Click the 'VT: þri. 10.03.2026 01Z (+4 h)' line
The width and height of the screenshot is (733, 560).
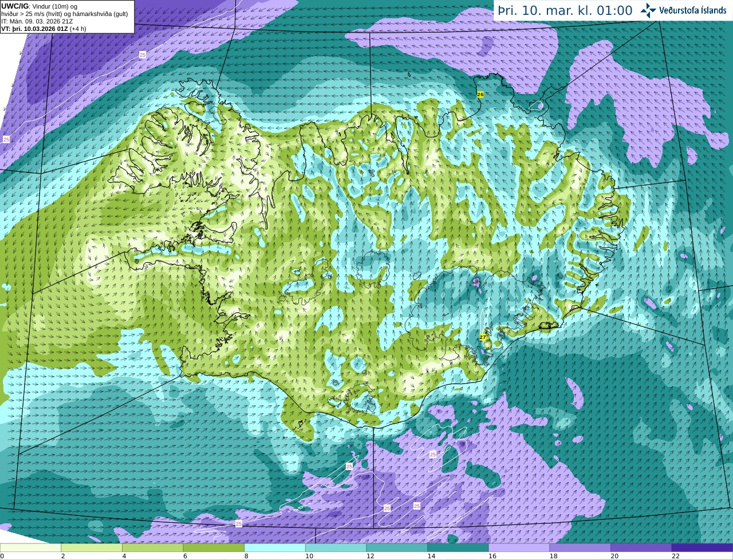(44, 29)
